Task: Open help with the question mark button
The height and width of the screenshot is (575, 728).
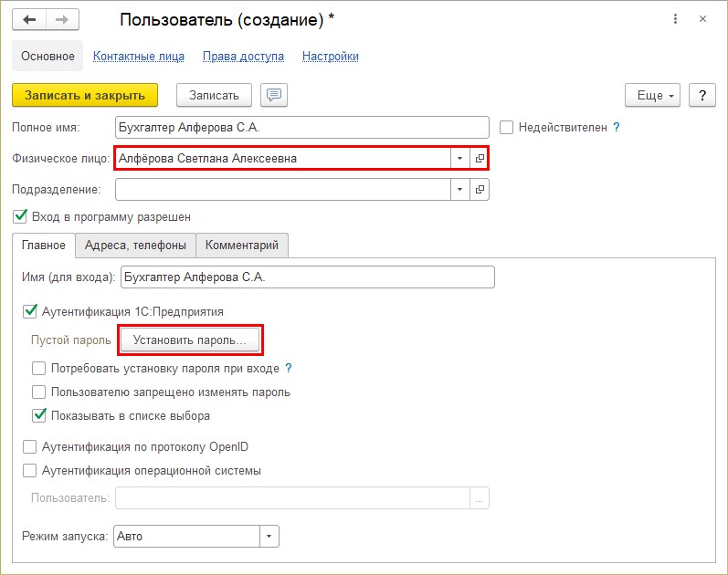Action: [702, 95]
